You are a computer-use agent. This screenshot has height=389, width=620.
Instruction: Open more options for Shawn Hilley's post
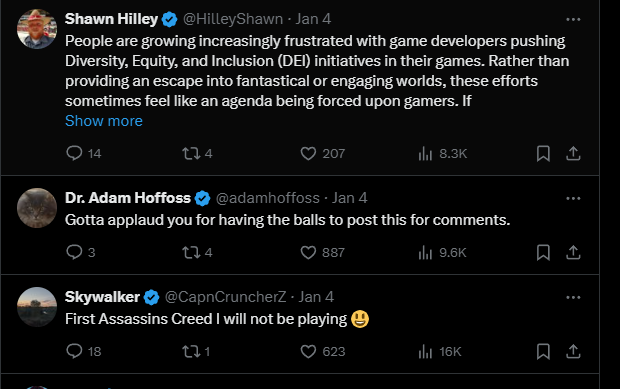(x=573, y=19)
